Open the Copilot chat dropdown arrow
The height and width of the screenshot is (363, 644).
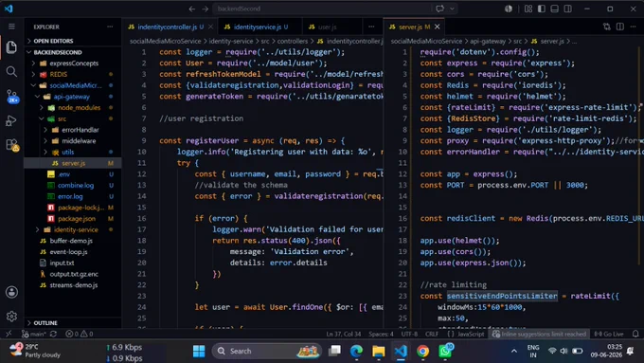point(452,9)
